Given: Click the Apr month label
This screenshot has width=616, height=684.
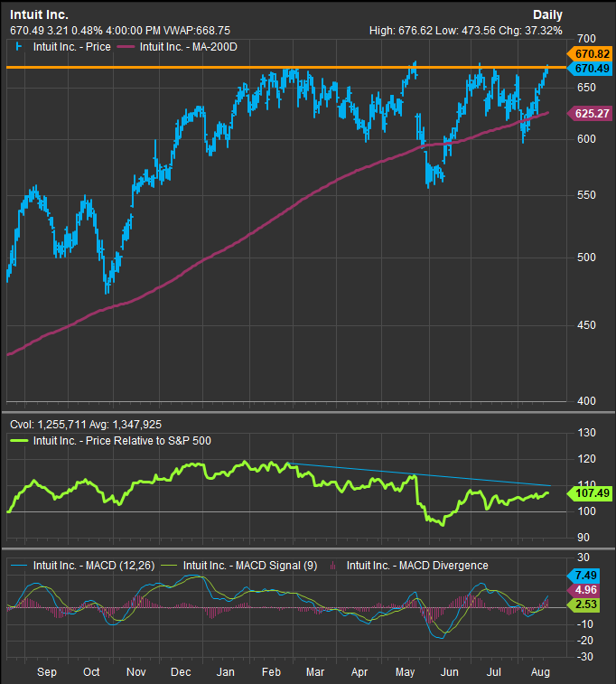Looking at the screenshot, I should coord(359,672).
